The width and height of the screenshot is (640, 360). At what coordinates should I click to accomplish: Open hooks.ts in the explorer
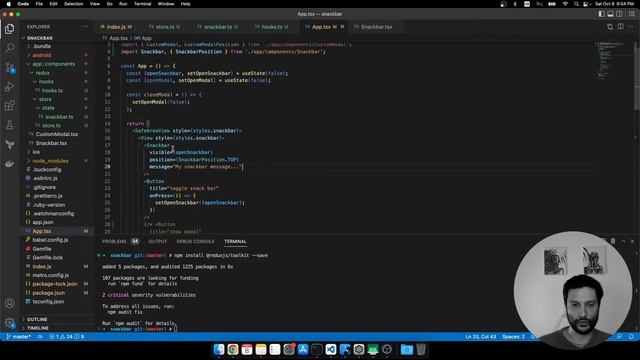(x=52, y=91)
